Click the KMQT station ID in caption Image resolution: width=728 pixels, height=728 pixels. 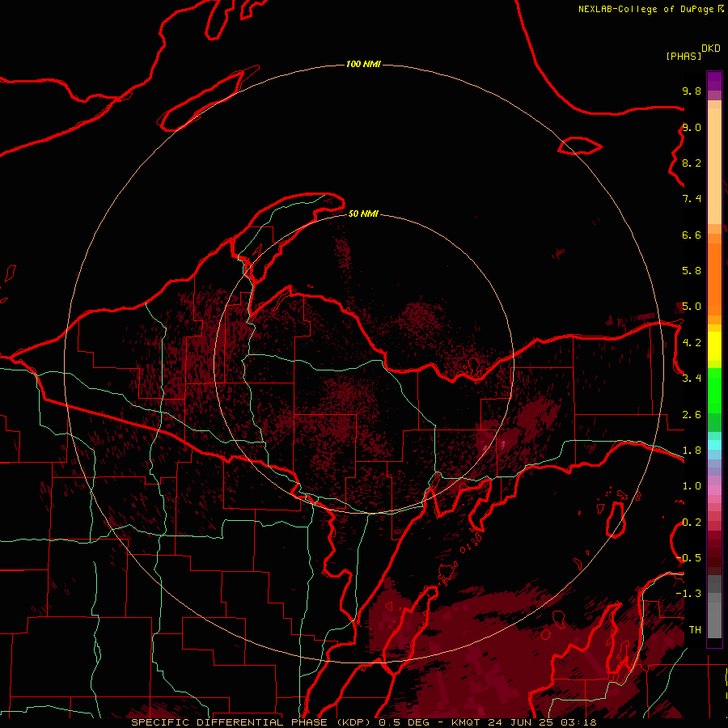[466, 722]
